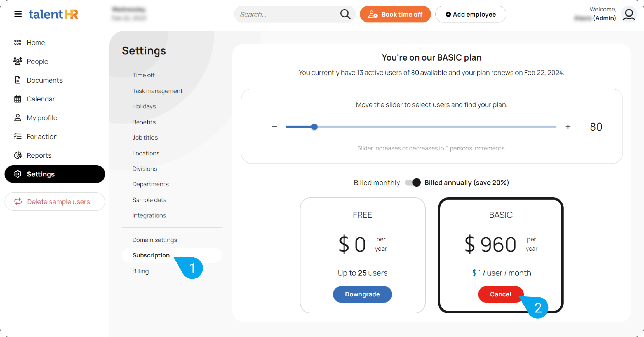Open the Reports pie chart icon

tap(18, 155)
